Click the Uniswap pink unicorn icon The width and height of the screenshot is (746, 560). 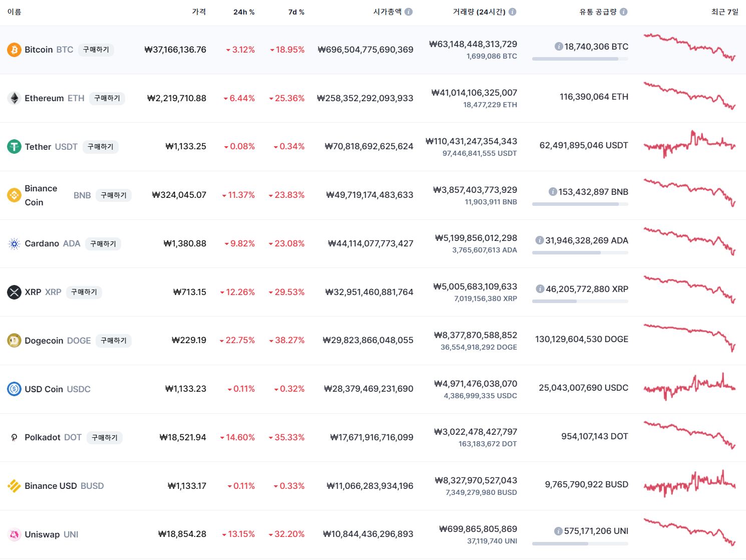pyautogui.click(x=14, y=534)
